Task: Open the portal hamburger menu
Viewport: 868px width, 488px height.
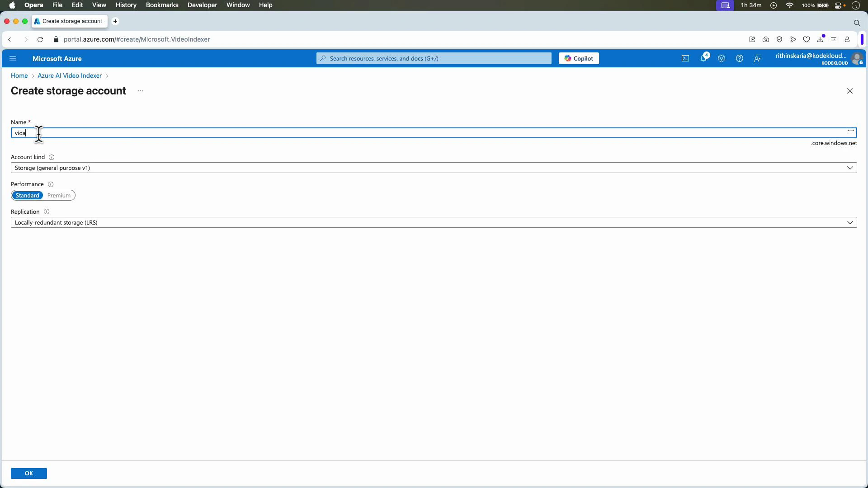Action: pyautogui.click(x=13, y=58)
